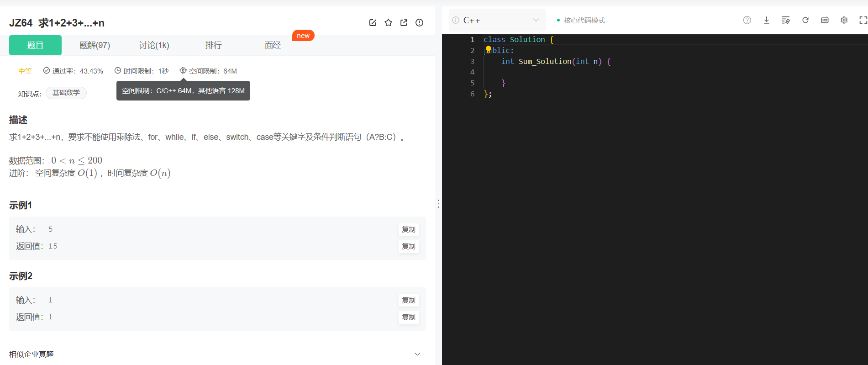The image size is (868, 365).
Task: Copy the example 2 input value
Action: 409,300
